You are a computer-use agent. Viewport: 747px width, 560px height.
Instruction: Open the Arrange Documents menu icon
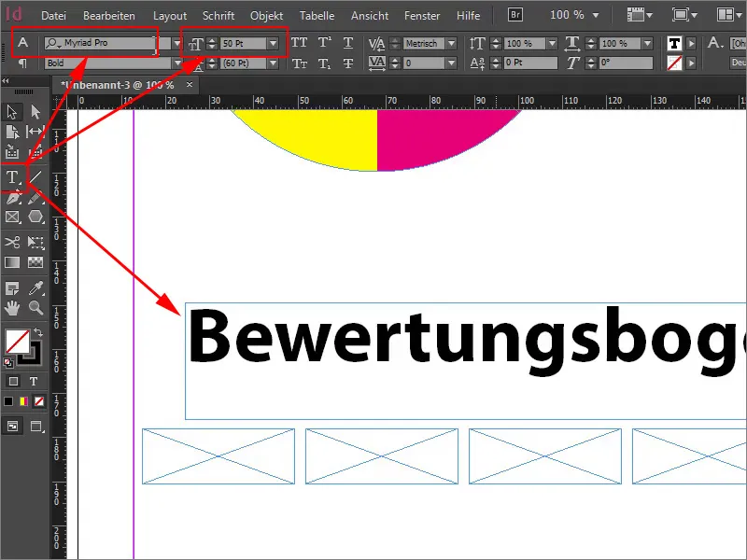729,15
